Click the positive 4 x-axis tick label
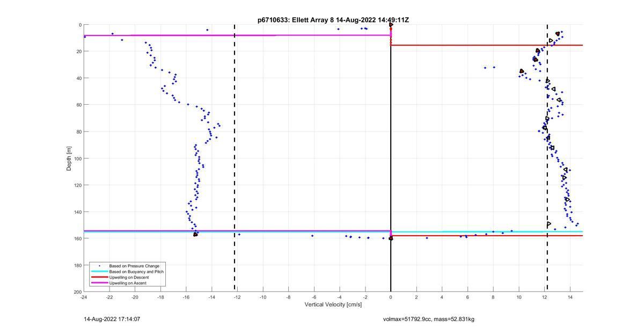The width and height of the screenshot is (644, 328). (x=442, y=297)
